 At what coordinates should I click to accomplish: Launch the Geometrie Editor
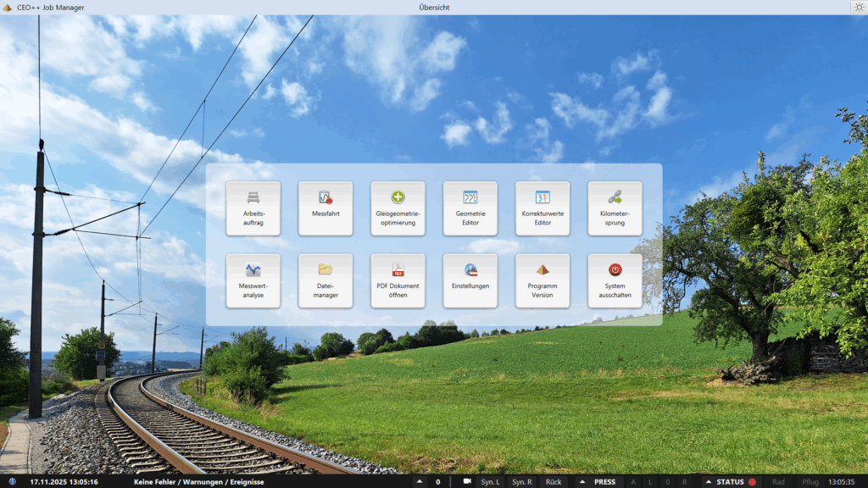tap(470, 208)
